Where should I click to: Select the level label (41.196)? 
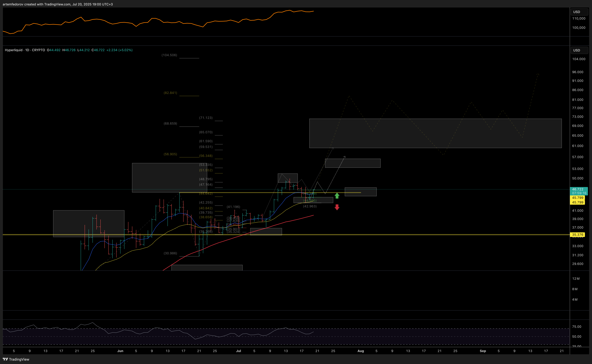233,207
